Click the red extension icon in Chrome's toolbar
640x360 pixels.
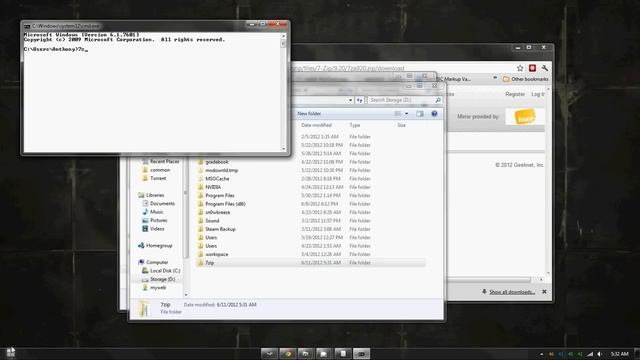point(532,68)
